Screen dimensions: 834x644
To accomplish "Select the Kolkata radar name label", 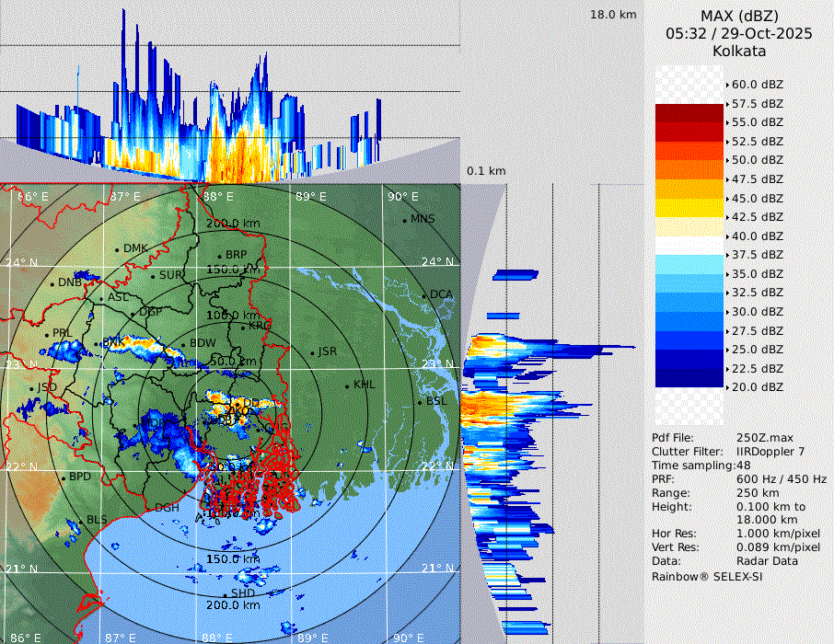I will pyautogui.click(x=739, y=51).
